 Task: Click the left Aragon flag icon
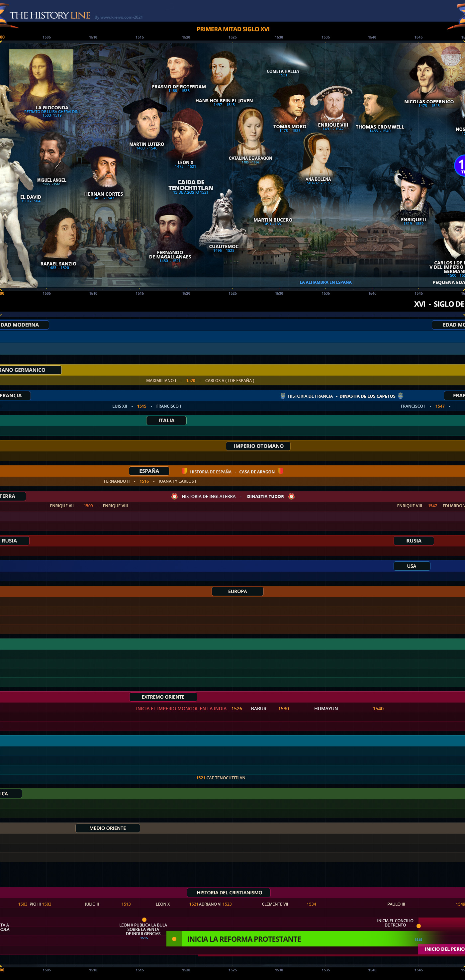coord(184,471)
